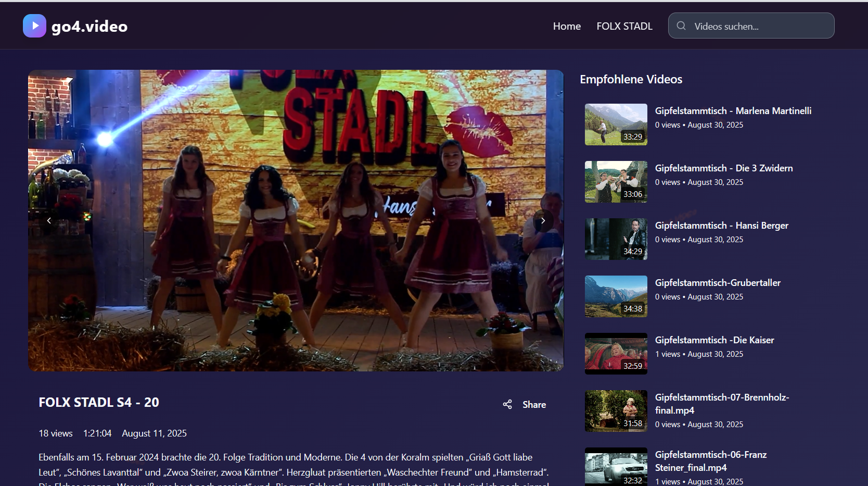Focus the 'Videos suchen...' search field
Image resolution: width=868 pixels, height=486 pixels.
pos(751,26)
